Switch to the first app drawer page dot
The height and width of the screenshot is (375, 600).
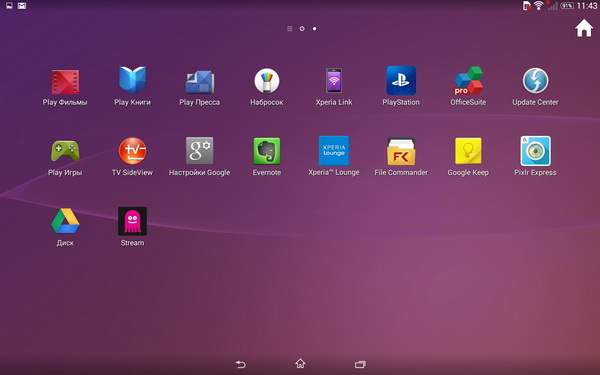[302, 29]
